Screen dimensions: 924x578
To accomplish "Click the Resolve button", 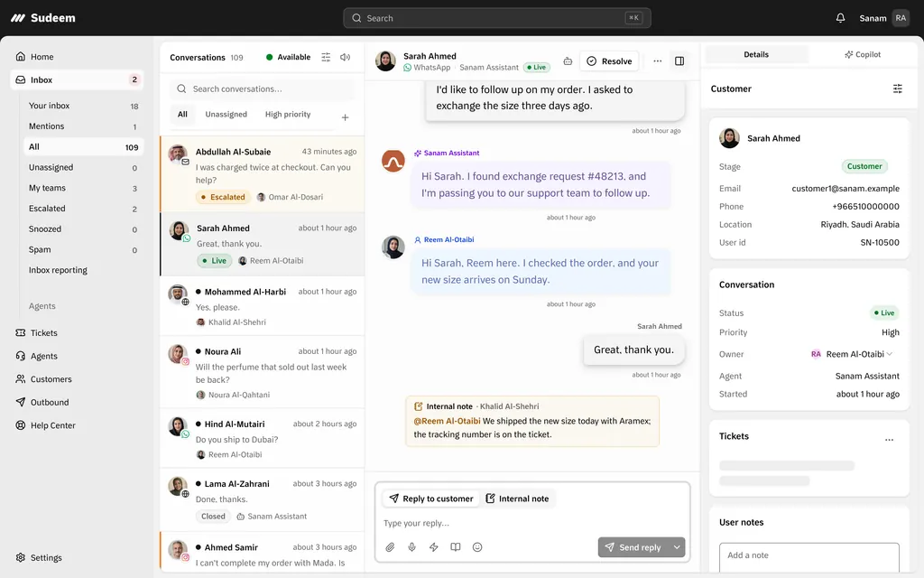I will [609, 61].
